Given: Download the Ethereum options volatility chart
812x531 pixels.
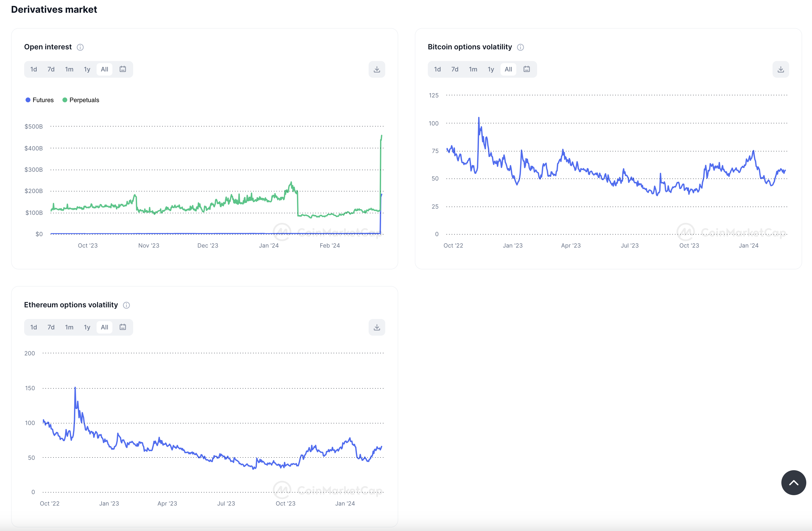Looking at the screenshot, I should pos(377,327).
